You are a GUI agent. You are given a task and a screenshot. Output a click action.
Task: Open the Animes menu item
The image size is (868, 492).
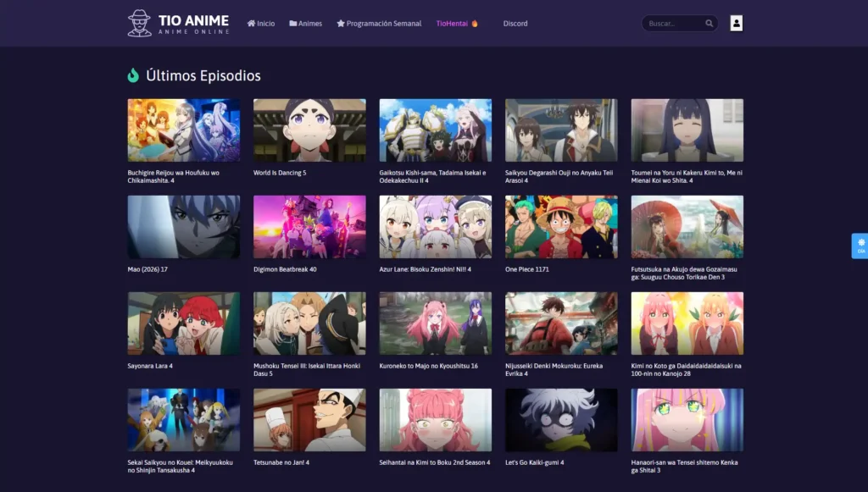305,23
